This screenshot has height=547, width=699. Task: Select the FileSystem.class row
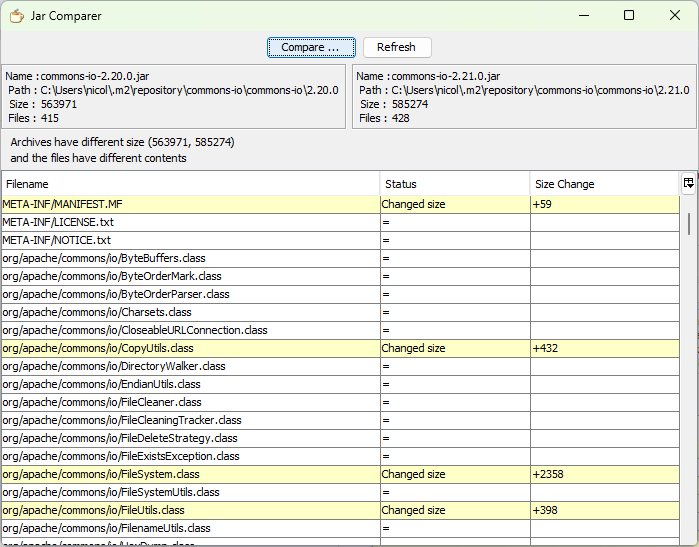pos(190,474)
